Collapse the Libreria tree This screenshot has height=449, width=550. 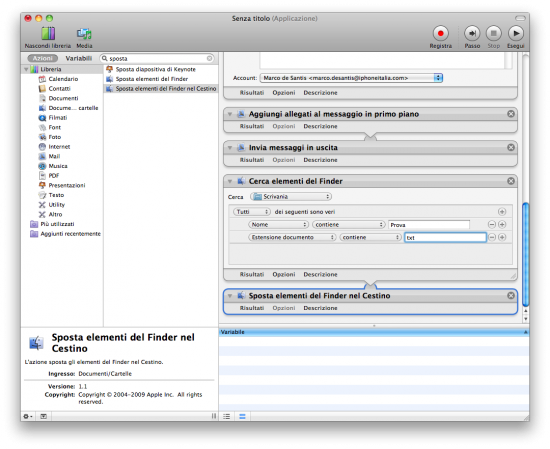pos(26,69)
